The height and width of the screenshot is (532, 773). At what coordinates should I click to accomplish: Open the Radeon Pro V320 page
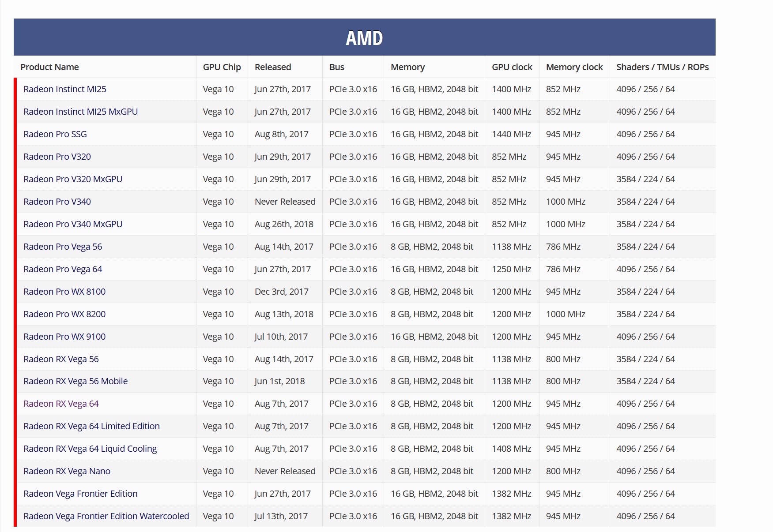(57, 157)
